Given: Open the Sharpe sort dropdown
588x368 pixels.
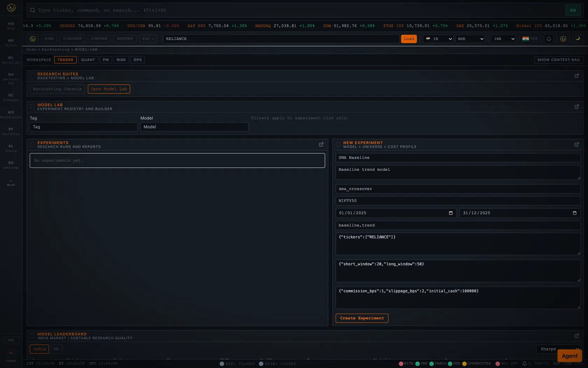Looking at the screenshot, I should point(558,349).
